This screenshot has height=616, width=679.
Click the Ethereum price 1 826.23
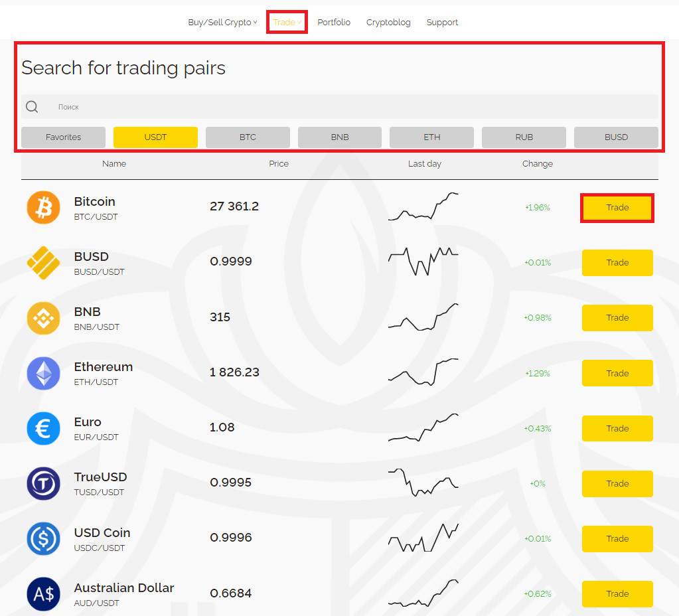pyautogui.click(x=234, y=372)
